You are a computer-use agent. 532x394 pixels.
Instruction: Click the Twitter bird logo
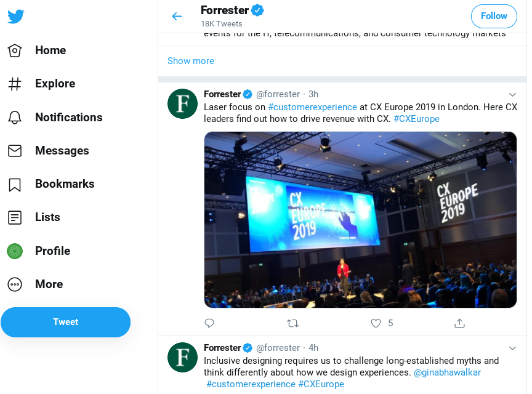[x=16, y=17]
